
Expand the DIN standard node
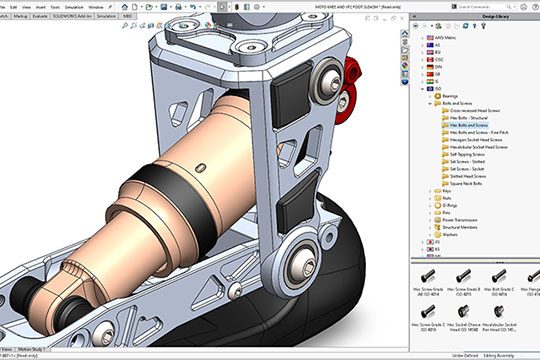pos(423,67)
